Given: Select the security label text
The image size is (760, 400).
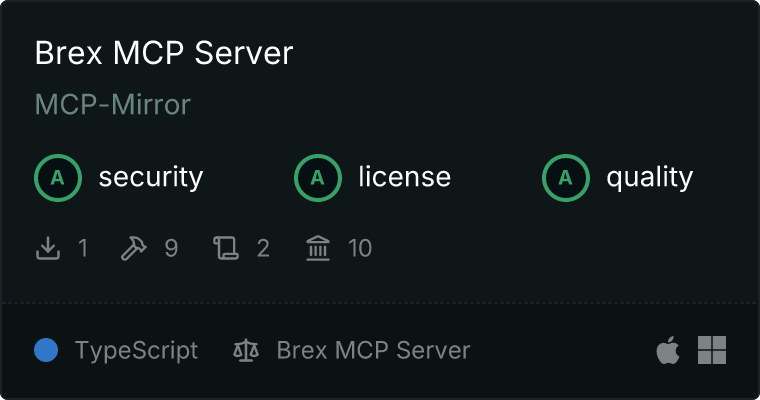Looking at the screenshot, I should tap(151, 177).
